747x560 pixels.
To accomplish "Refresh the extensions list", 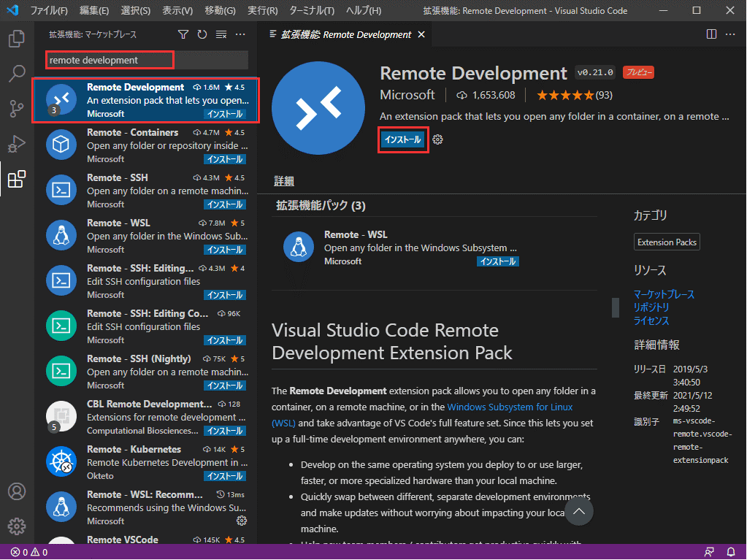I will (x=202, y=34).
